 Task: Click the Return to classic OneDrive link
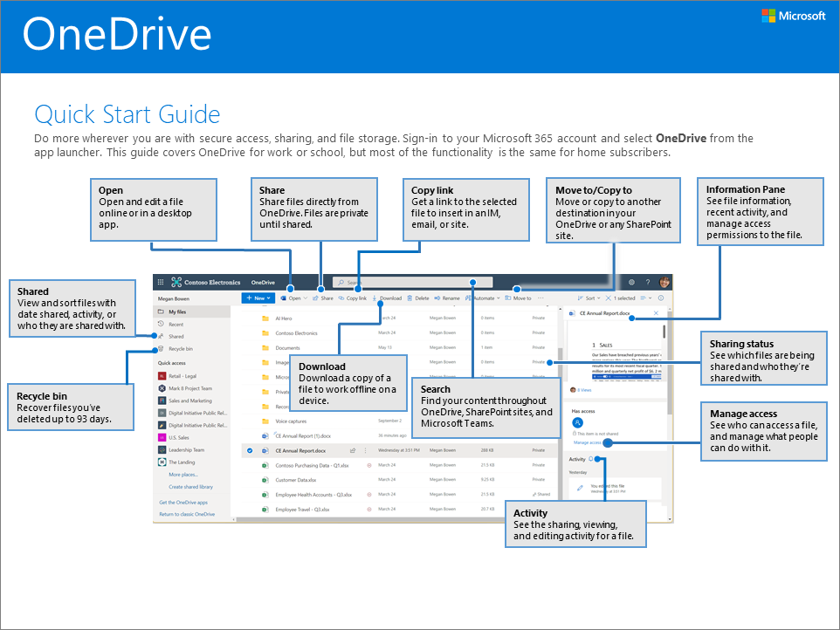[x=187, y=514]
